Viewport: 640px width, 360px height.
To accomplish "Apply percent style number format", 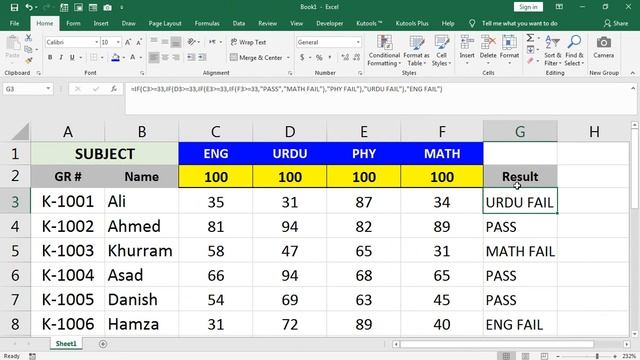I will point(319,58).
